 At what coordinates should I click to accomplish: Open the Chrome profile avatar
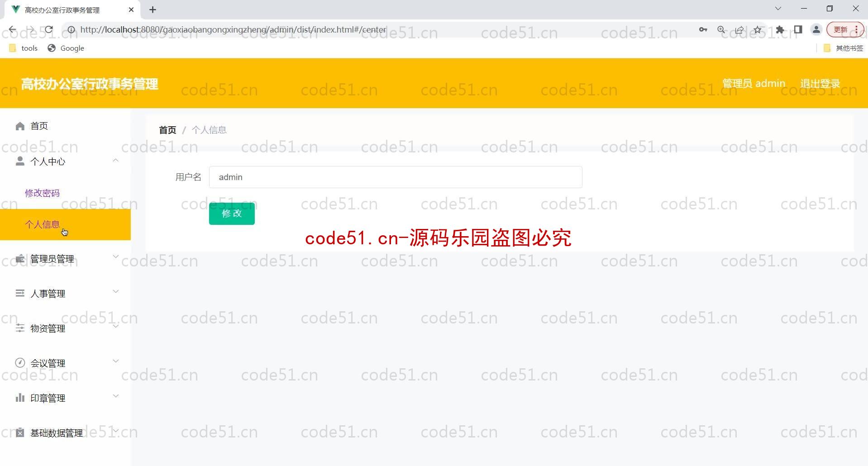(816, 30)
